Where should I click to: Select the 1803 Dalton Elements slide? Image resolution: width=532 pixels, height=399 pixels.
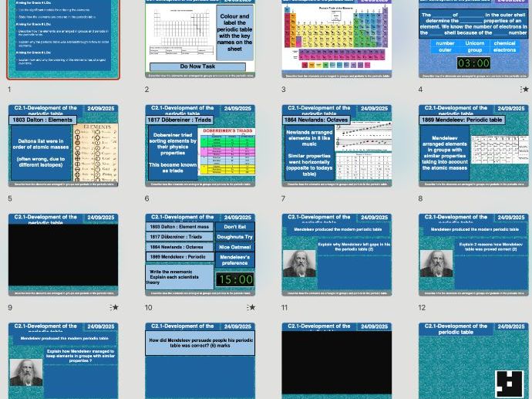click(x=63, y=146)
